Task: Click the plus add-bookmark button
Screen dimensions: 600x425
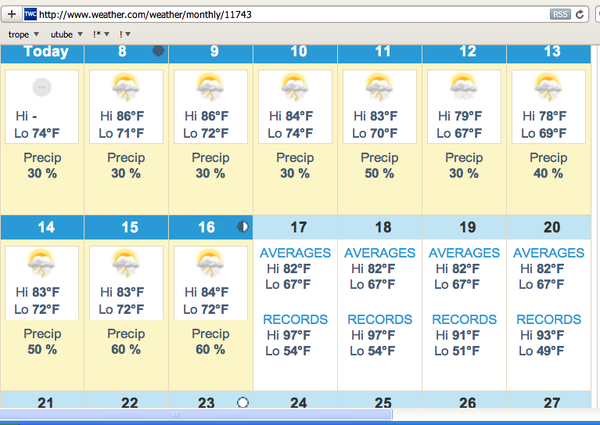Action: [12, 15]
